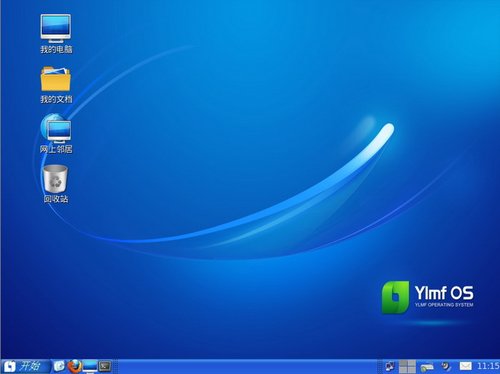Image resolution: width=500 pixels, height=374 pixels.
Task: Click the network connection tray icon
Action: [390, 367]
